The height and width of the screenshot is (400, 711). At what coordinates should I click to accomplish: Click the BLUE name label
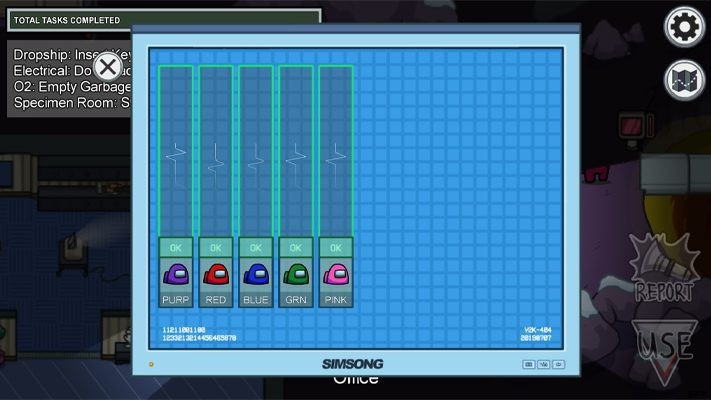coord(256,300)
